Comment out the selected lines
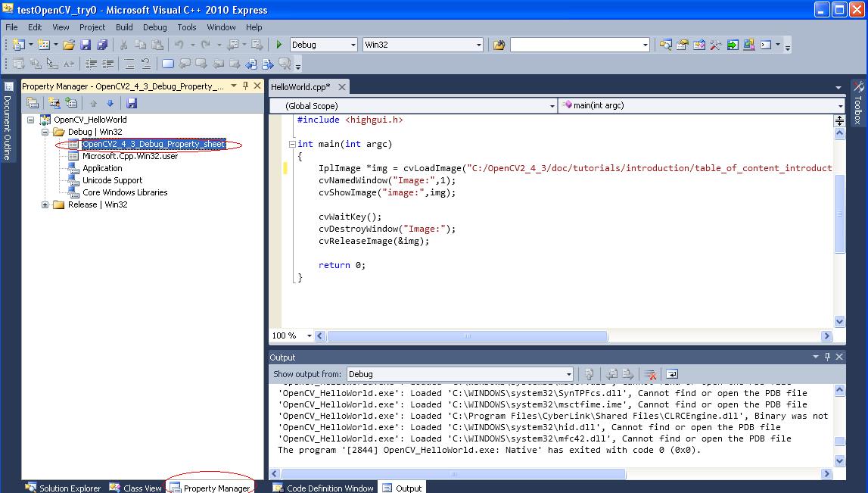868x493 pixels. click(x=129, y=64)
